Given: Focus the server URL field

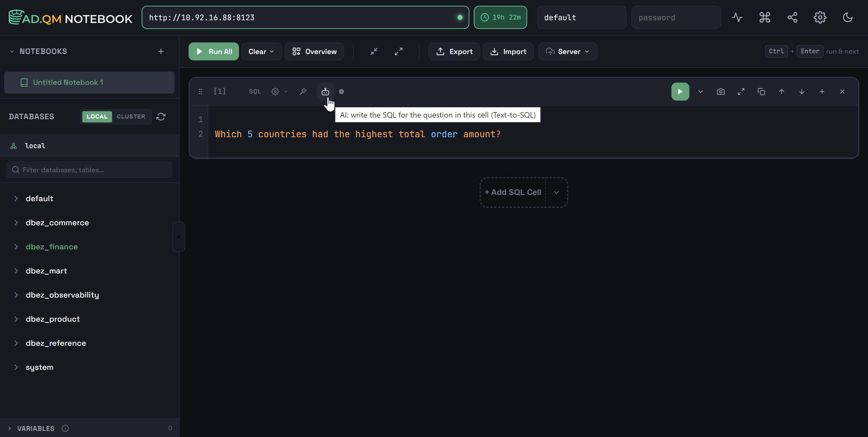Looking at the screenshot, I should tap(305, 18).
